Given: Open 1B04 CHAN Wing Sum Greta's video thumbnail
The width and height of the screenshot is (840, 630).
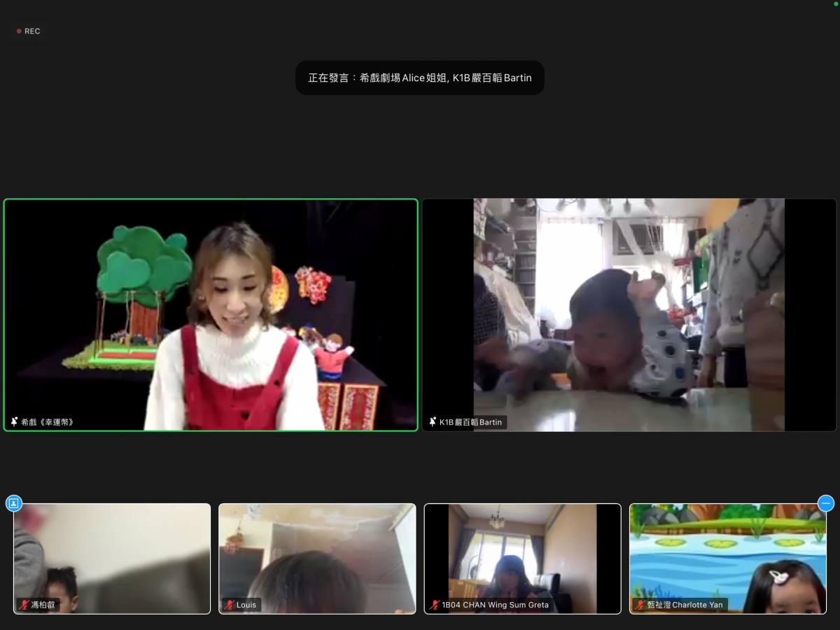Looking at the screenshot, I should click(x=522, y=559).
